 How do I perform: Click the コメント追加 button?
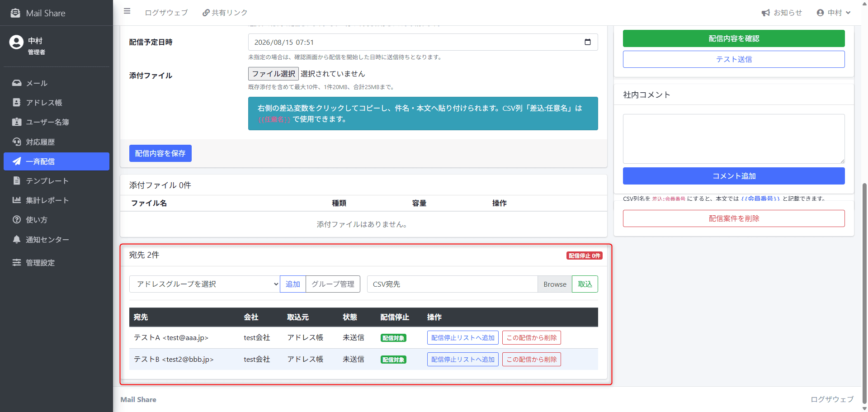734,176
